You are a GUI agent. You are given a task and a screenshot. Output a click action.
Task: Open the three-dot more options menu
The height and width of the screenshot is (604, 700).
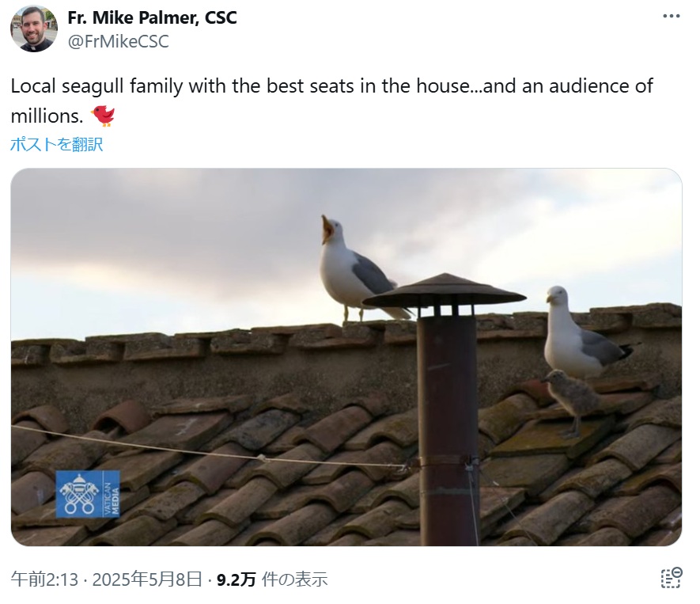click(x=671, y=16)
